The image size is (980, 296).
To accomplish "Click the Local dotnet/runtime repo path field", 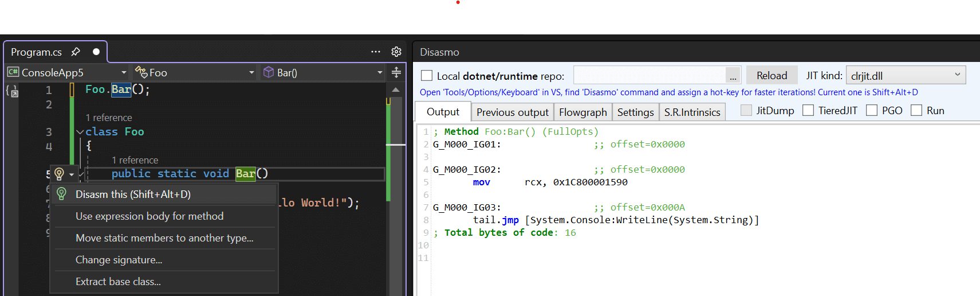I will (650, 76).
